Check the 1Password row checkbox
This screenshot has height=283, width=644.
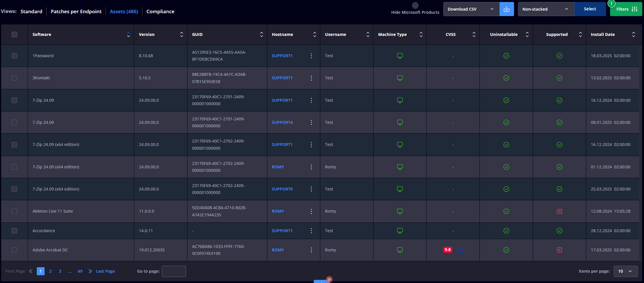pyautogui.click(x=14, y=56)
